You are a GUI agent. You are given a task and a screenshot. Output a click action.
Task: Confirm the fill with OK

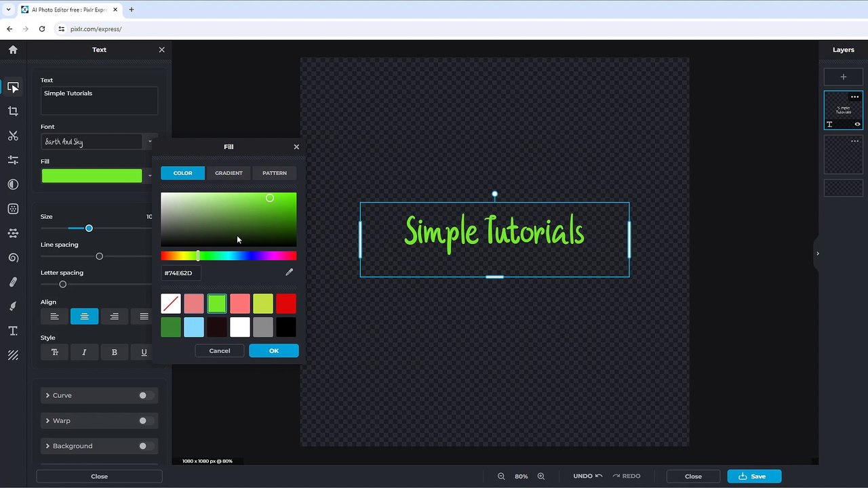pyautogui.click(x=274, y=350)
